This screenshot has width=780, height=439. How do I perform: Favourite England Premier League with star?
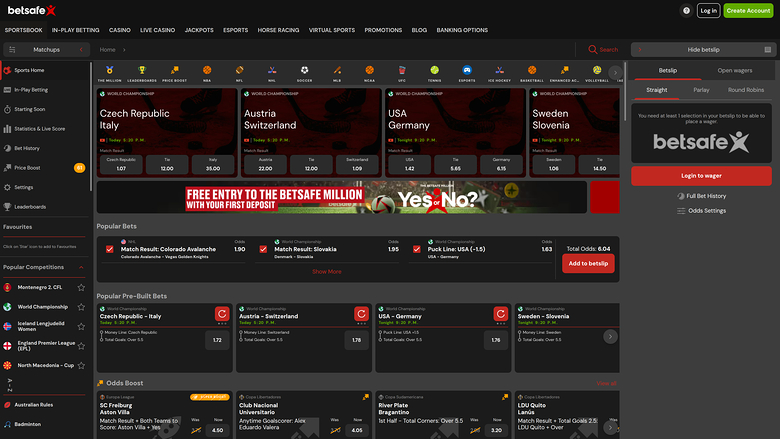[x=81, y=346]
